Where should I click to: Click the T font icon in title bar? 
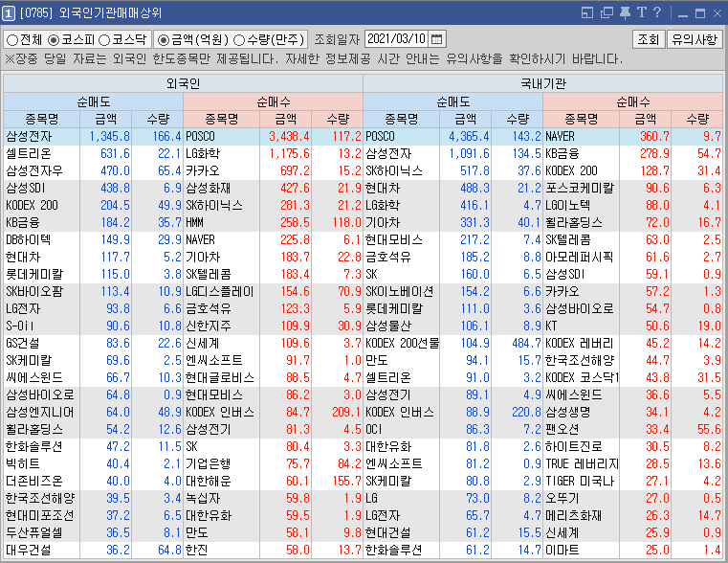pos(642,12)
